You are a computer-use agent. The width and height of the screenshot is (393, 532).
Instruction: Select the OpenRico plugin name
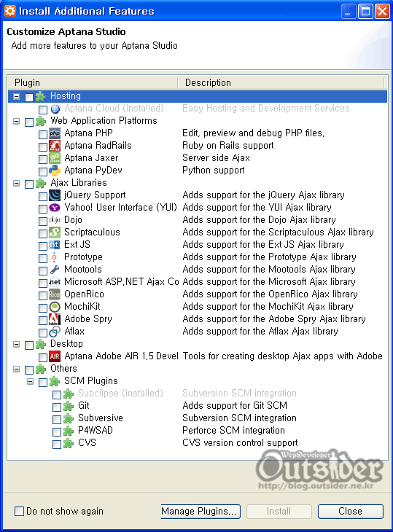84,294
